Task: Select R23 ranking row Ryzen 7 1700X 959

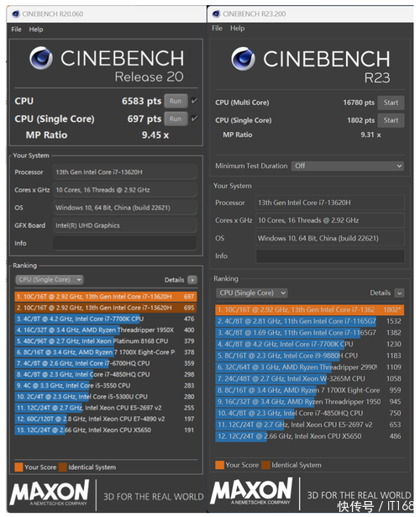Action: tap(310, 390)
